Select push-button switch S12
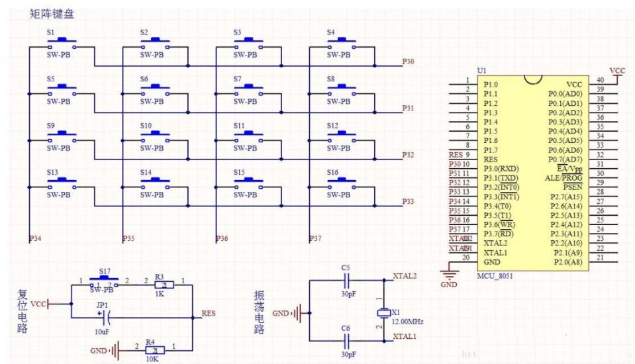635x364 pixels. (x=342, y=137)
